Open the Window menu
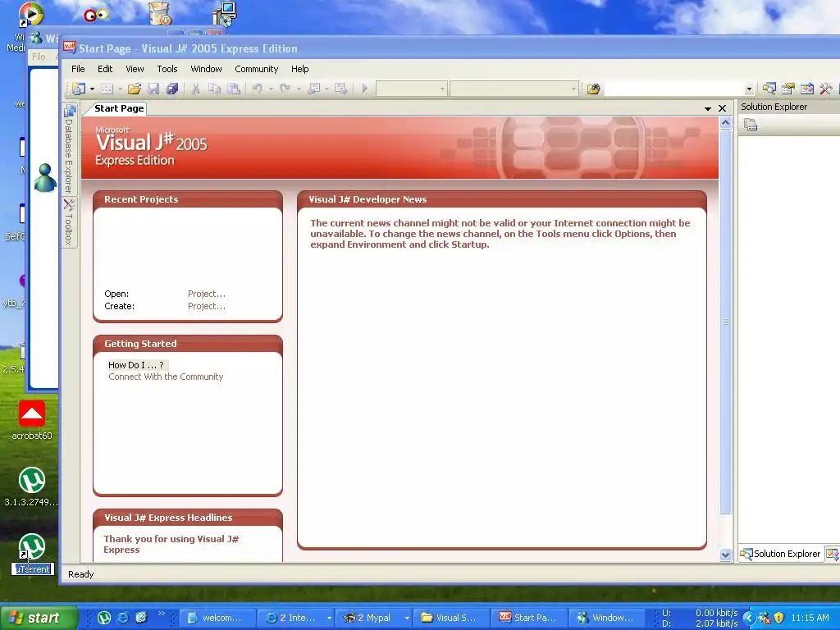Screen dimensions: 840x630 click(206, 69)
